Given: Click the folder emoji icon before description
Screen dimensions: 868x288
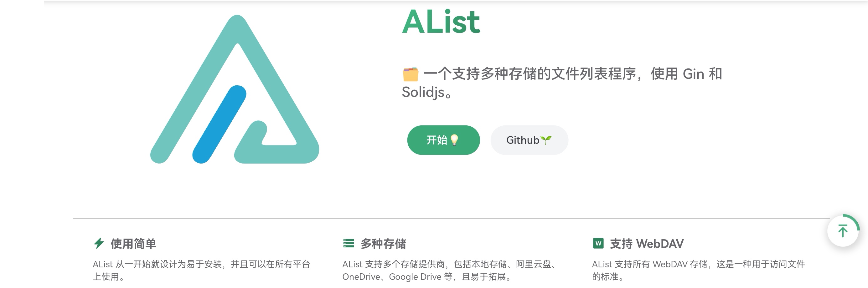Looking at the screenshot, I should point(411,74).
